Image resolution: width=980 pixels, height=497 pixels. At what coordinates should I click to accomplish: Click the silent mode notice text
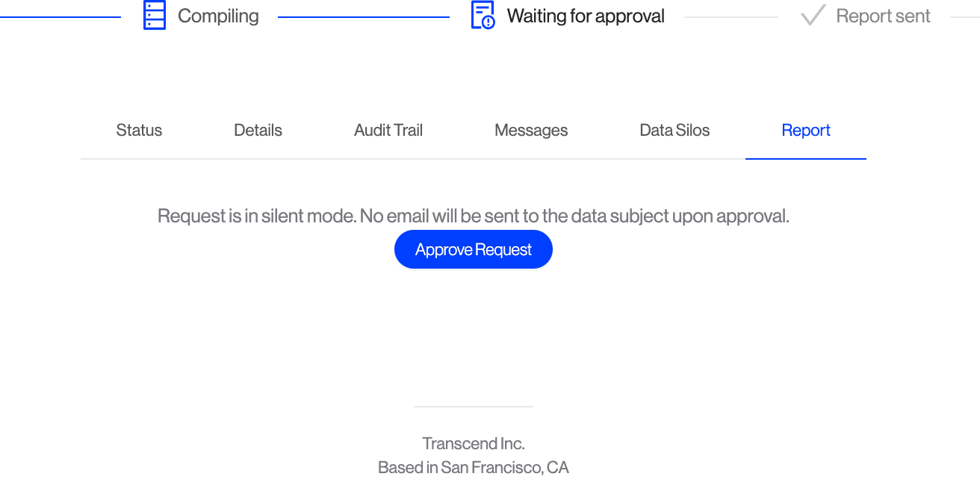click(x=474, y=216)
